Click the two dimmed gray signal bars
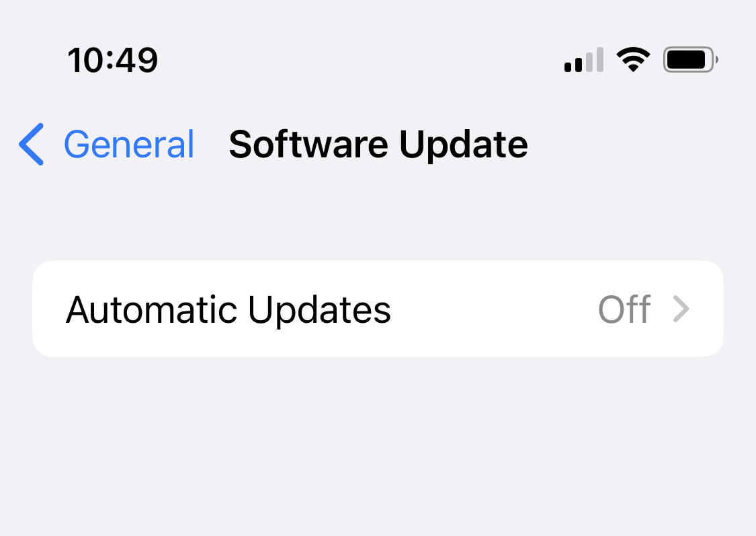This screenshot has height=536, width=756. click(x=595, y=60)
